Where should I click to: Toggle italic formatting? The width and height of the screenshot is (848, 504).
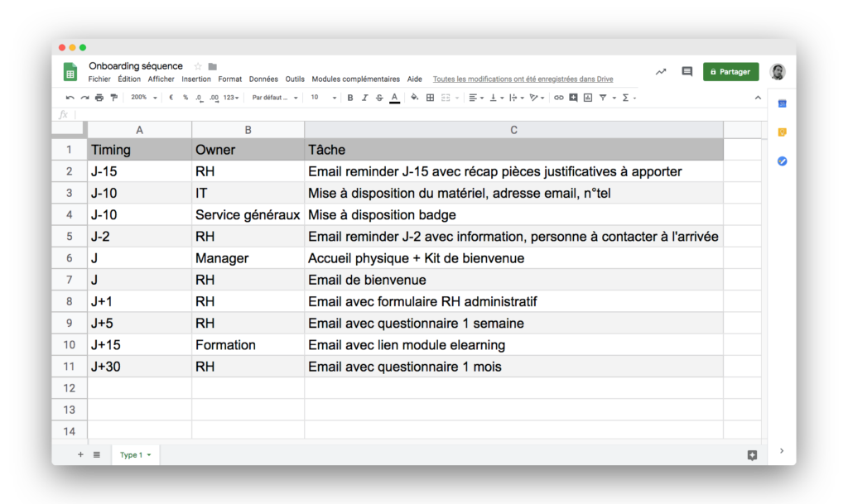364,98
